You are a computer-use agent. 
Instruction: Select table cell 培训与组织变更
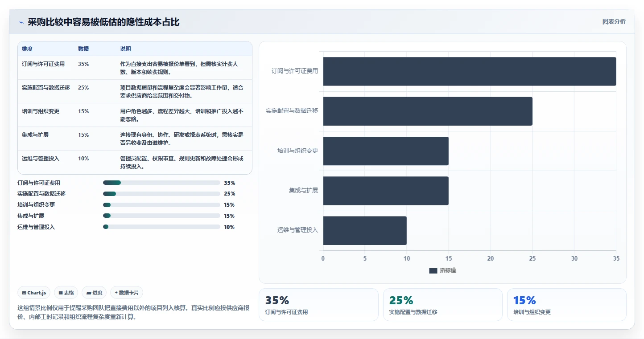point(41,111)
